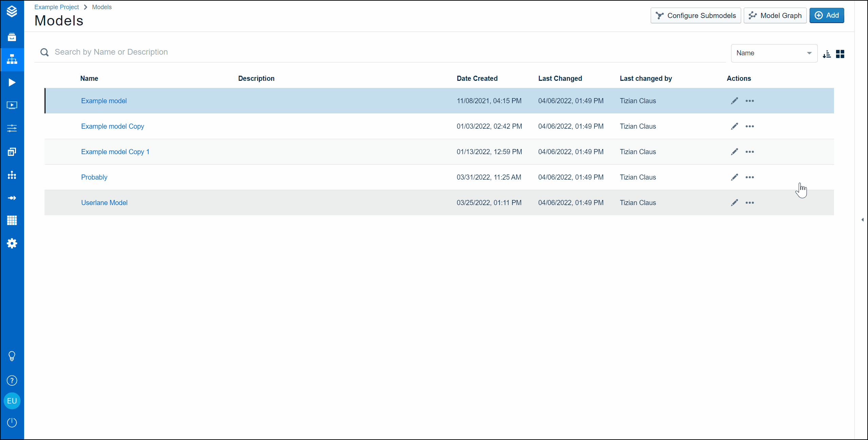
Task: Click the power logout icon
Action: (x=12, y=423)
